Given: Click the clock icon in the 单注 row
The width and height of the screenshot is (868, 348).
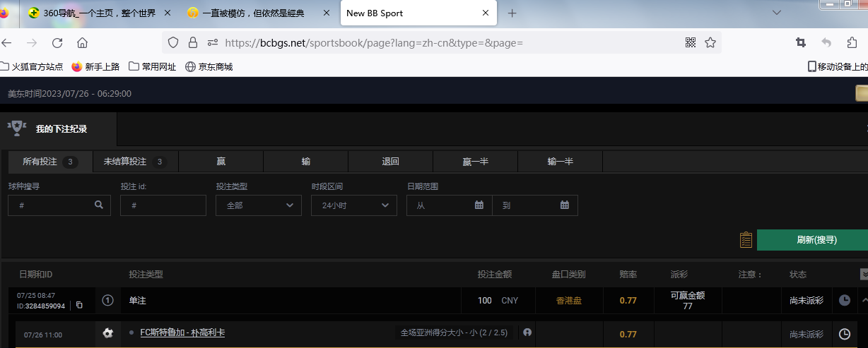Looking at the screenshot, I should pos(844,300).
